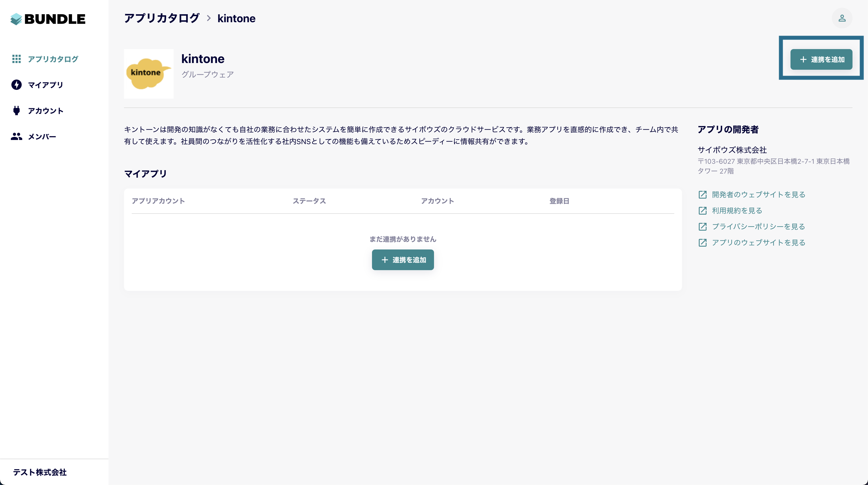Open user profile icon at top right
This screenshot has height=485, width=868.
click(x=842, y=18)
